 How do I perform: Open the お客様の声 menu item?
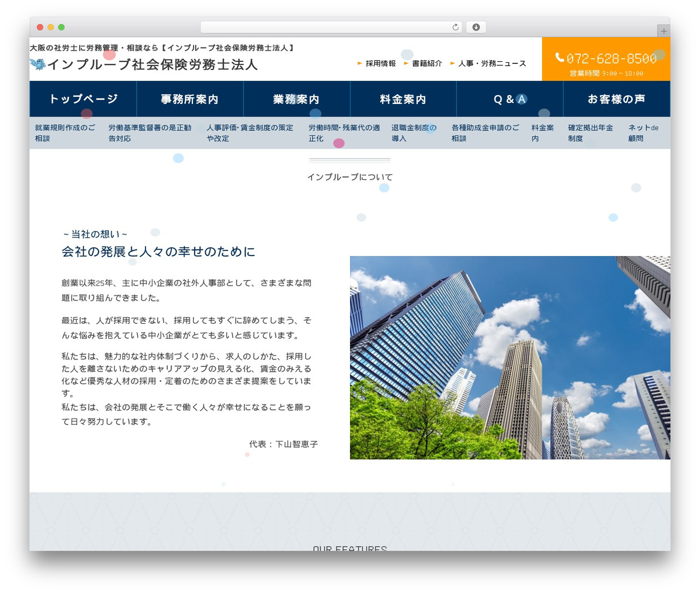(x=616, y=99)
